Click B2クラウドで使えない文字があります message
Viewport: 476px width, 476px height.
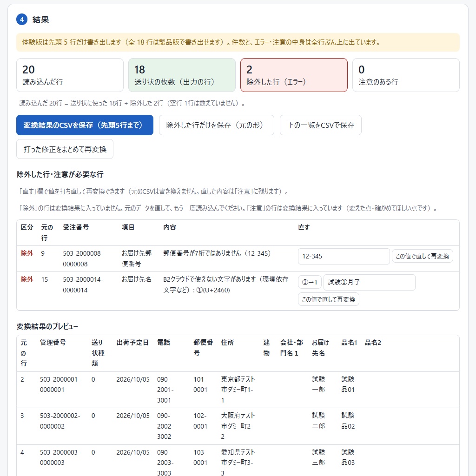tap(226, 285)
